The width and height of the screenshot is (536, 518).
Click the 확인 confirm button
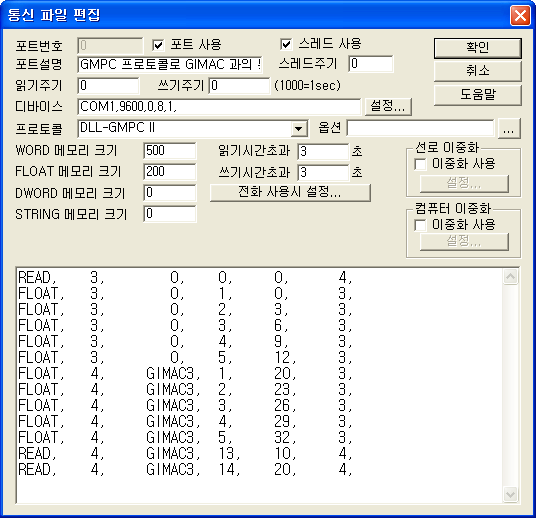point(478,48)
